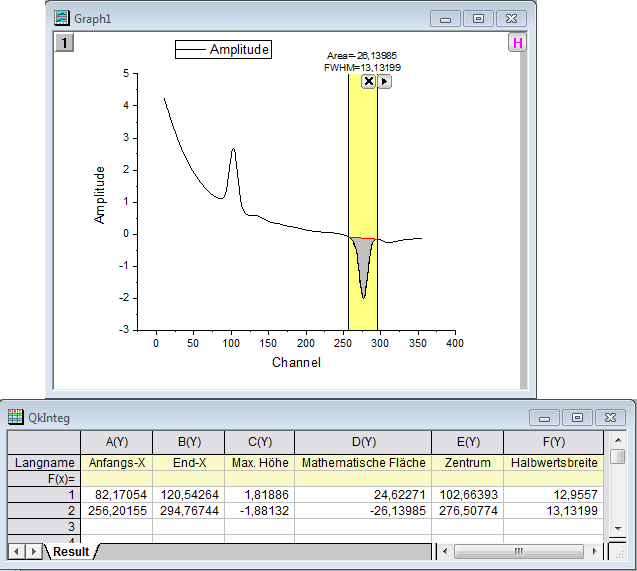The height and width of the screenshot is (571, 637).
Task: Click the Graph1 window icon
Action: tap(62, 18)
